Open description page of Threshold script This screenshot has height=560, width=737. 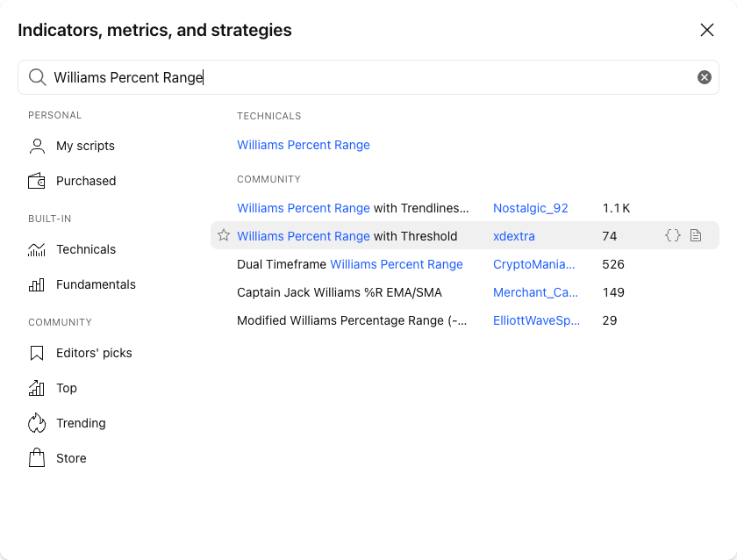tap(696, 235)
